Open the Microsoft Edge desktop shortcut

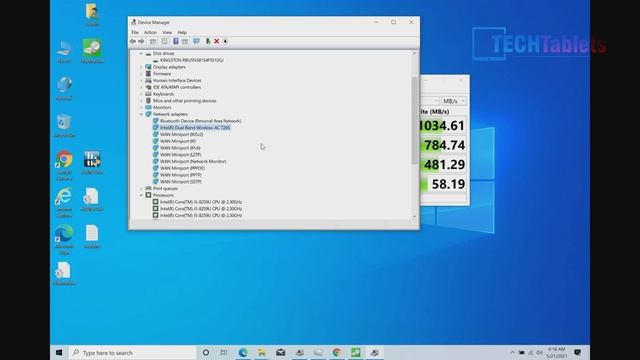pyautogui.click(x=64, y=239)
